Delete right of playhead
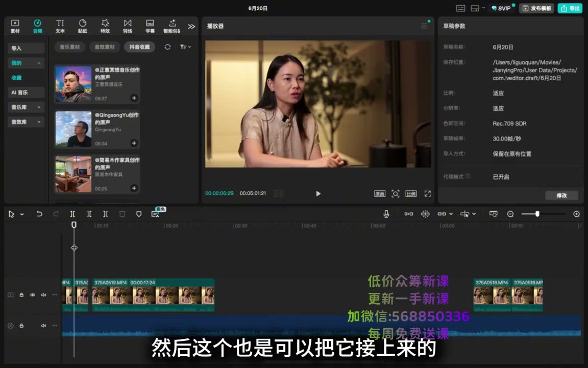The width and height of the screenshot is (588, 368). (105, 214)
